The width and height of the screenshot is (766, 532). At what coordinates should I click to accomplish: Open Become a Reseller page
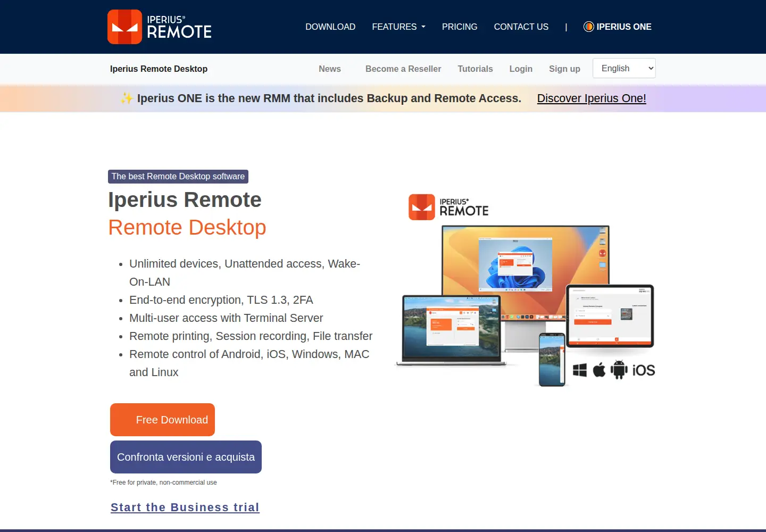tap(403, 69)
